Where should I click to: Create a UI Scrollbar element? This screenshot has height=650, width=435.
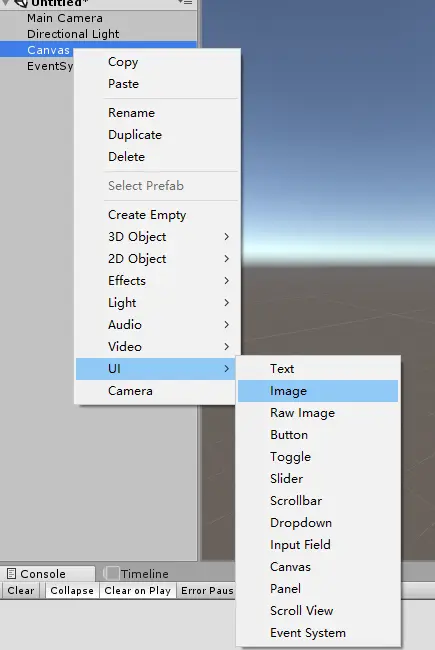(318, 501)
